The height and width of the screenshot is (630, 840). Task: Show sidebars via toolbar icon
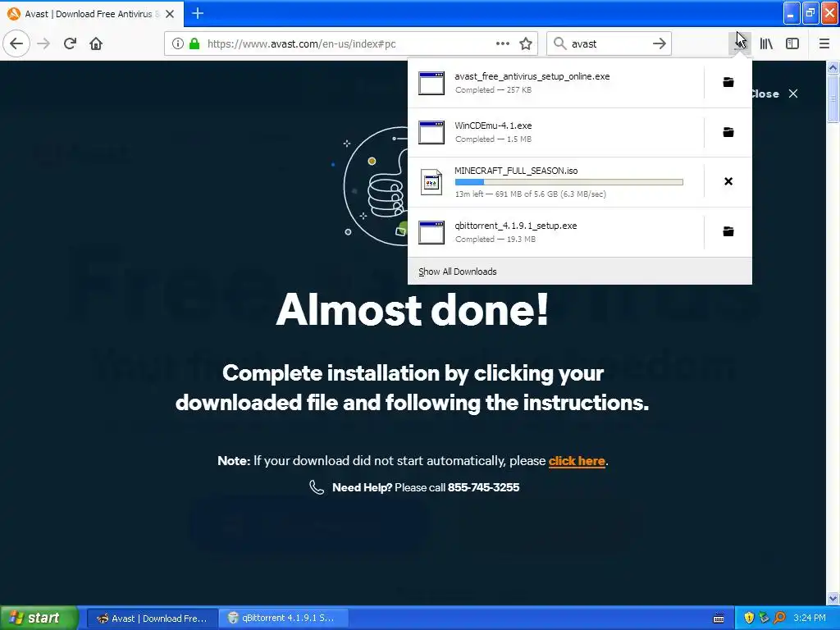click(x=792, y=43)
